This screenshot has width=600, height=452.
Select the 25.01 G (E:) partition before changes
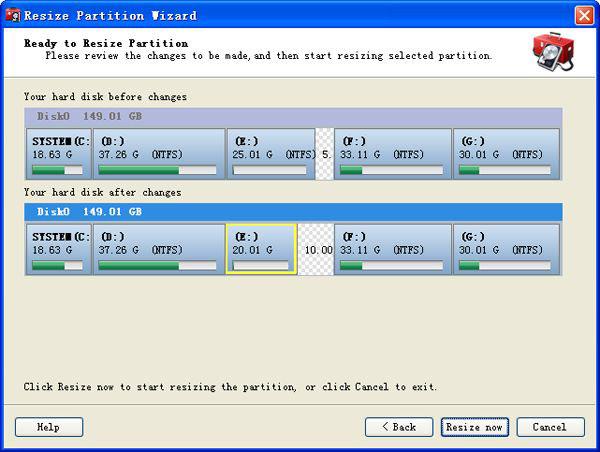(270, 153)
